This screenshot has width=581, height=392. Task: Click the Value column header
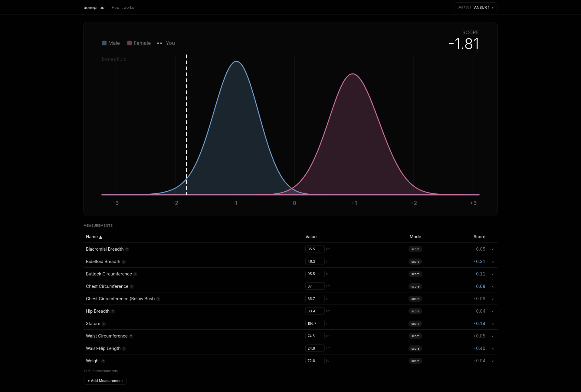click(x=311, y=237)
